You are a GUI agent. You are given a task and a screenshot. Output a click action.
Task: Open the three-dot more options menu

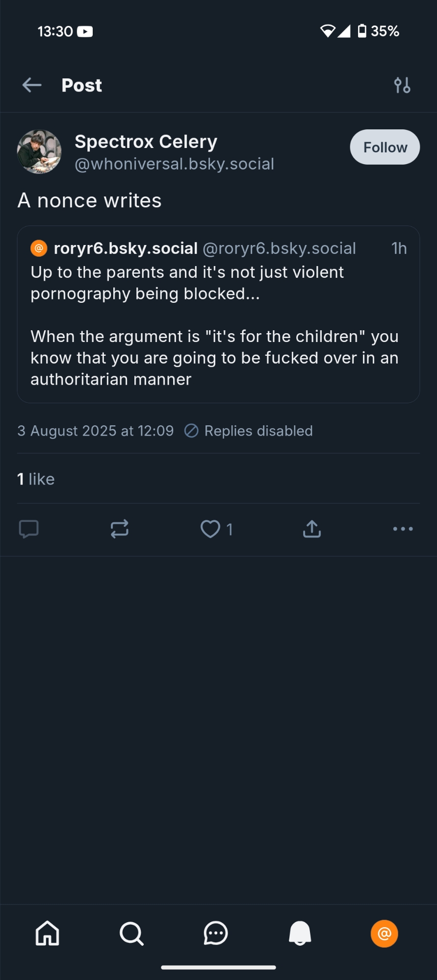[403, 529]
